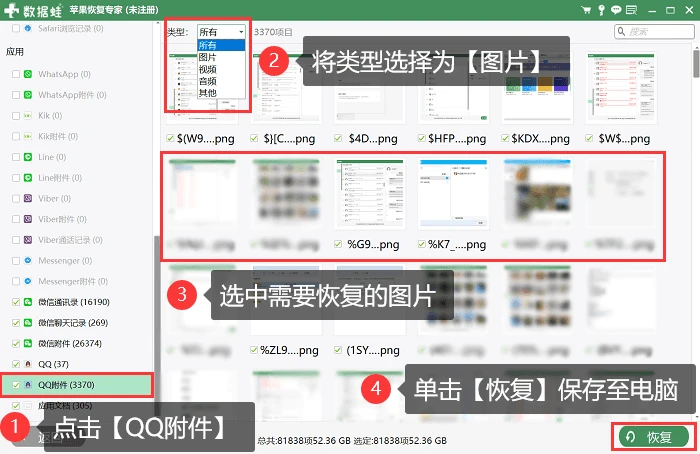Open thumbnail above %K7_....png
The image size is (700, 454).
click(x=453, y=193)
